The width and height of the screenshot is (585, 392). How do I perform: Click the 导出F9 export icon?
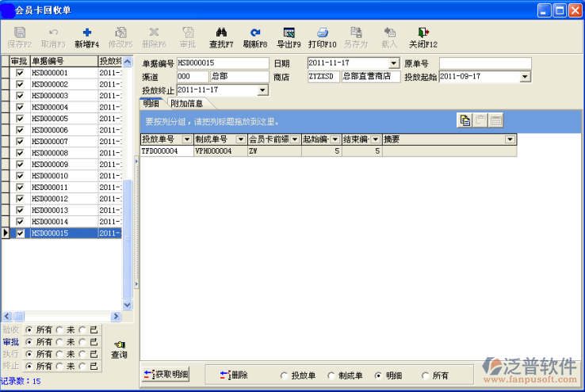[289, 32]
